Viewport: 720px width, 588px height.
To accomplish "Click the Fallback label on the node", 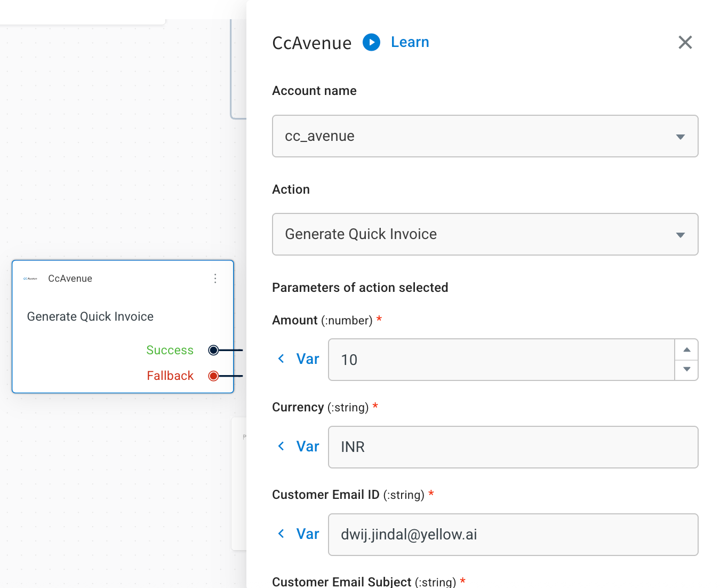I will tap(170, 376).
